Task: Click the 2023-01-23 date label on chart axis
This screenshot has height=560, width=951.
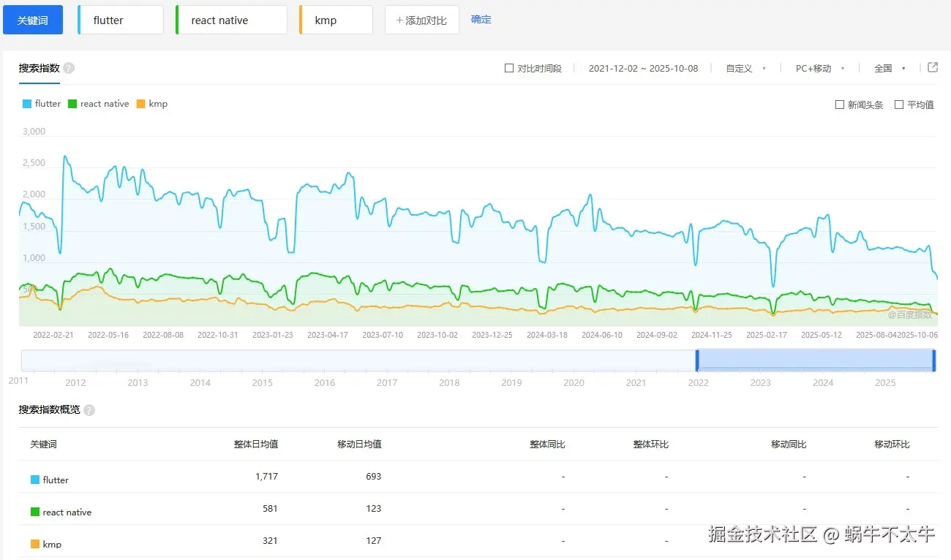Action: coord(273,335)
